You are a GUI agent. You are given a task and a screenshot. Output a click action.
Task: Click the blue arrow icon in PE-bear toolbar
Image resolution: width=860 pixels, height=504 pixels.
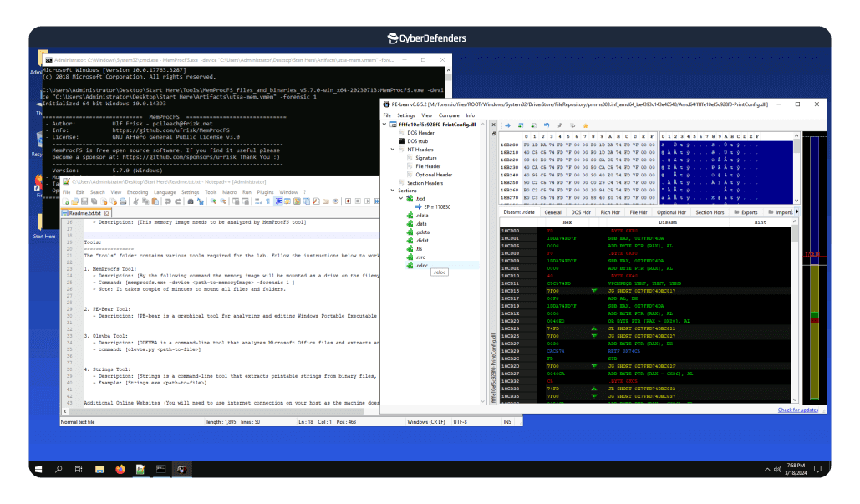point(507,125)
